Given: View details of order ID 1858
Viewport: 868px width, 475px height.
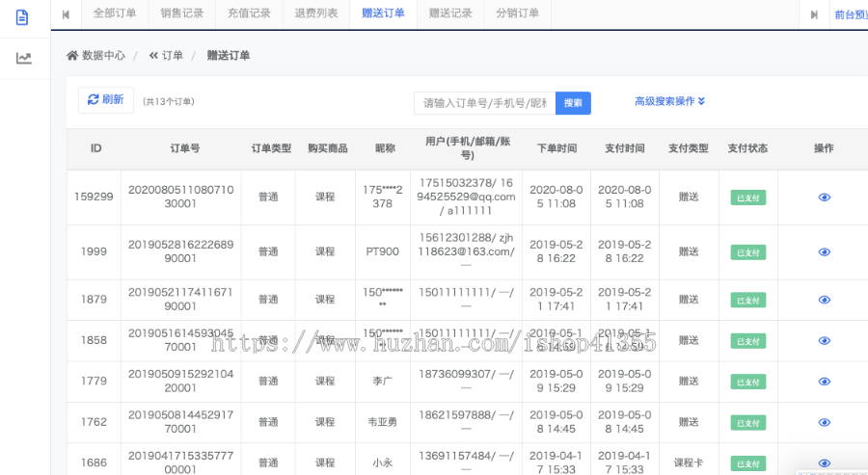Looking at the screenshot, I should point(824,341).
